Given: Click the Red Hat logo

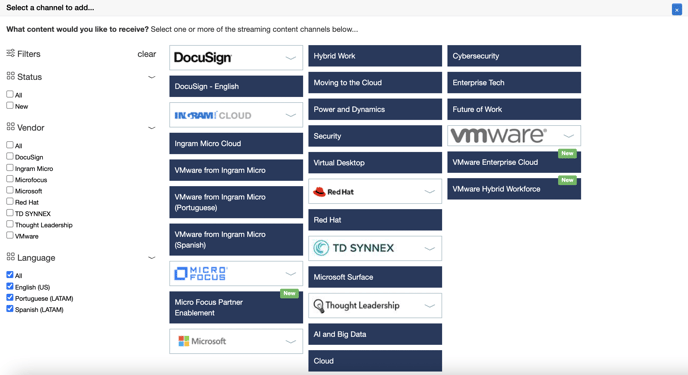Looking at the screenshot, I should pos(333,192).
